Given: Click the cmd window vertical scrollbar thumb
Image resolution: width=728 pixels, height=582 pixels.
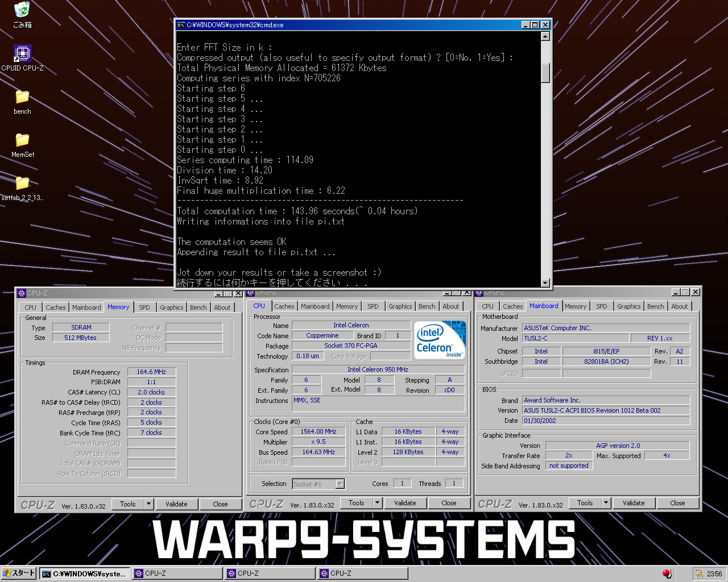Looking at the screenshot, I should click(545, 73).
